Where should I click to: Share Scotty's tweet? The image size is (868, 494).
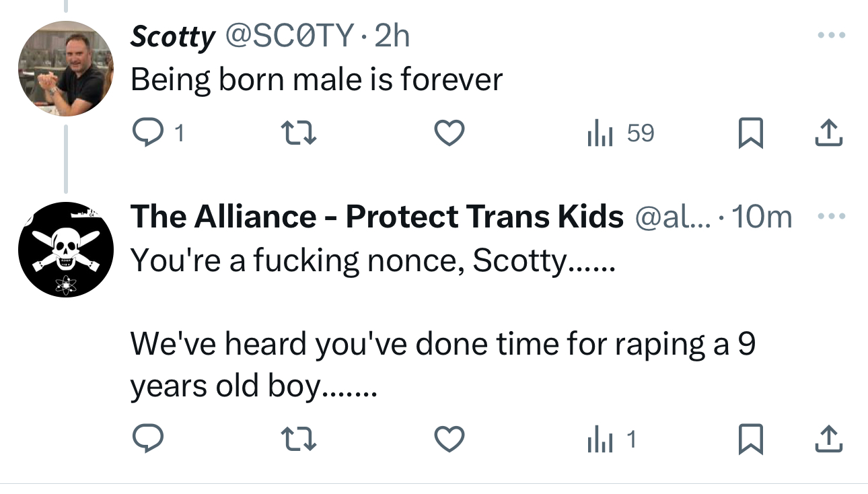pyautogui.click(x=829, y=133)
